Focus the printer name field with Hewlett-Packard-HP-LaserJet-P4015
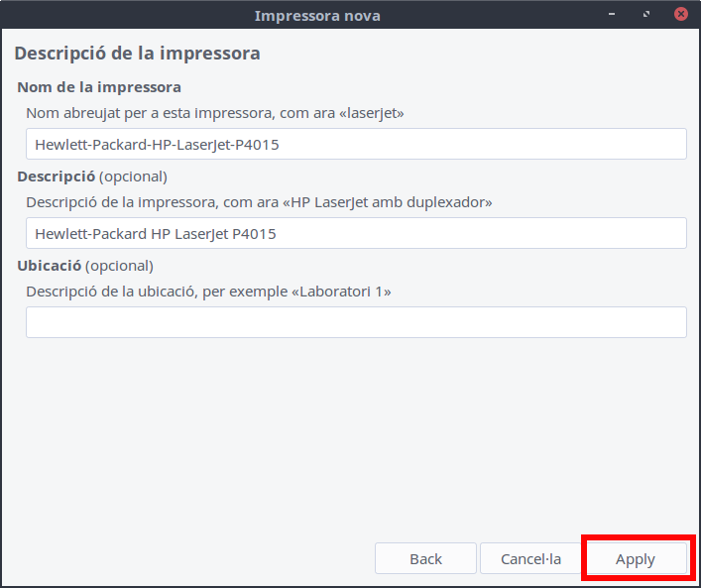 click(356, 144)
